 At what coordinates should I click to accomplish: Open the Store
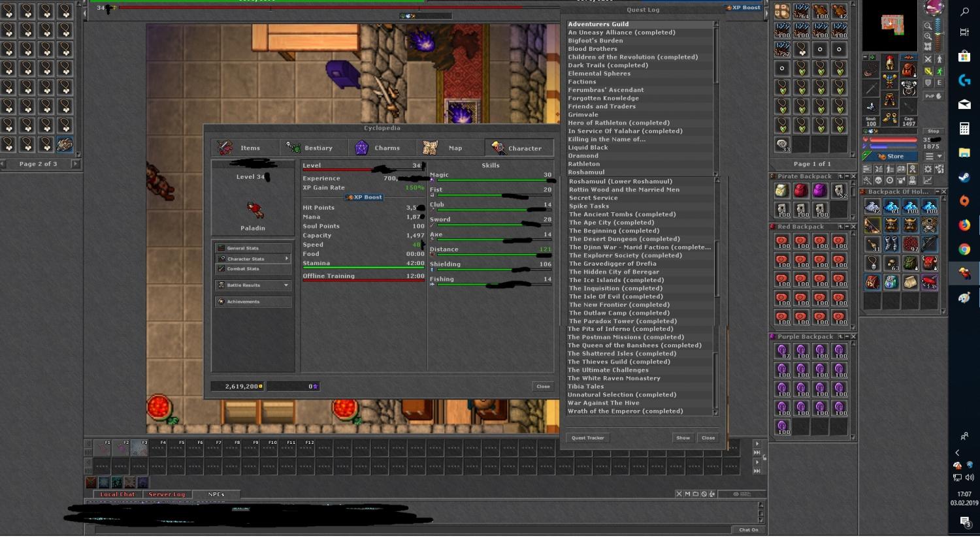click(890, 157)
